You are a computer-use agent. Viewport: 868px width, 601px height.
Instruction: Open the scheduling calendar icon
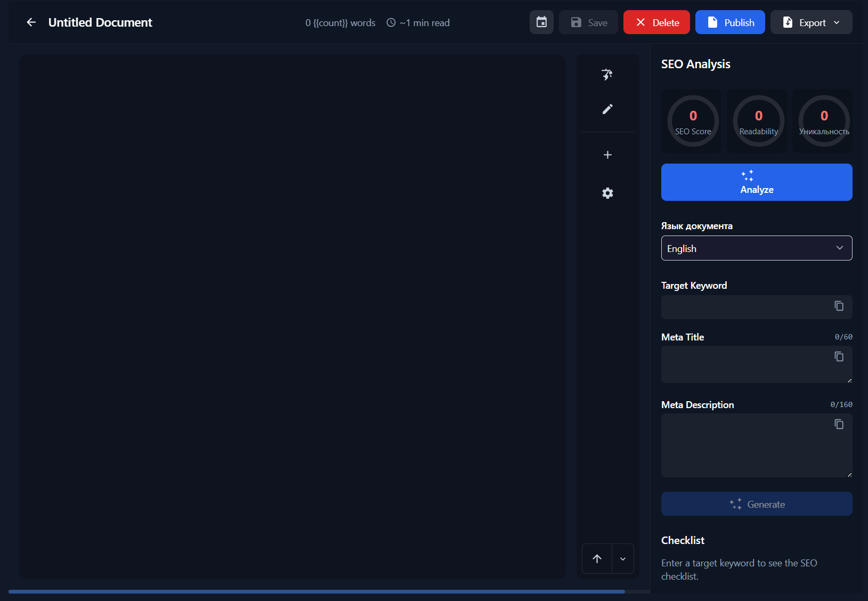point(541,22)
